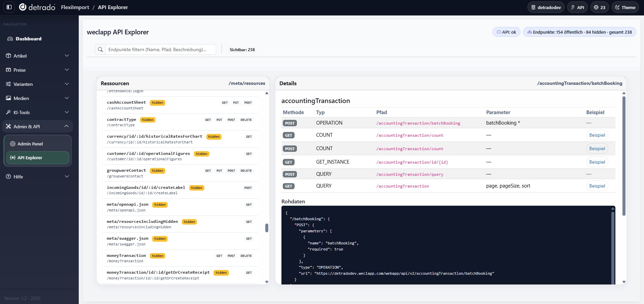Click the Ressourcen list scroll-down arrow
Image resolution: width=644 pixels, height=304 pixels.
point(267,282)
